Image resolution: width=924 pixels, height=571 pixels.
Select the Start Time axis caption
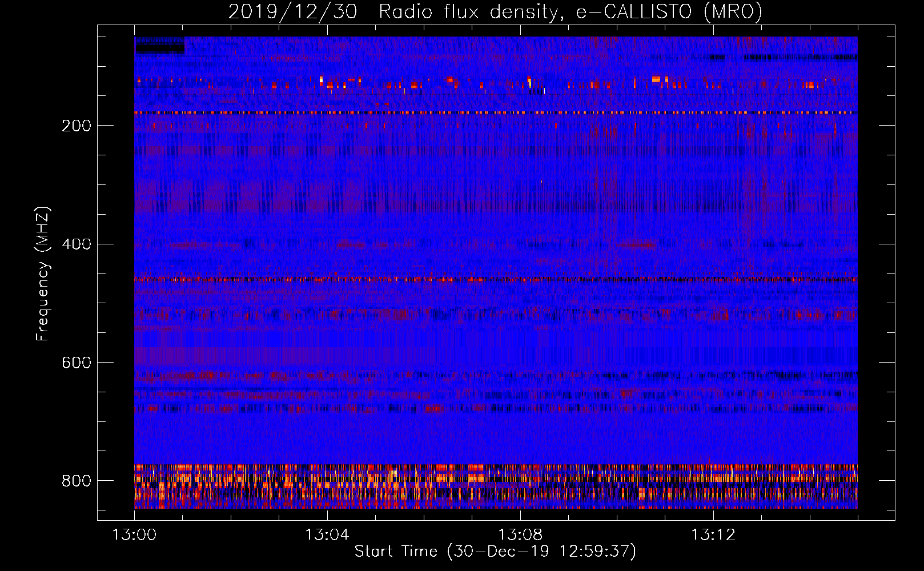pyautogui.click(x=495, y=552)
